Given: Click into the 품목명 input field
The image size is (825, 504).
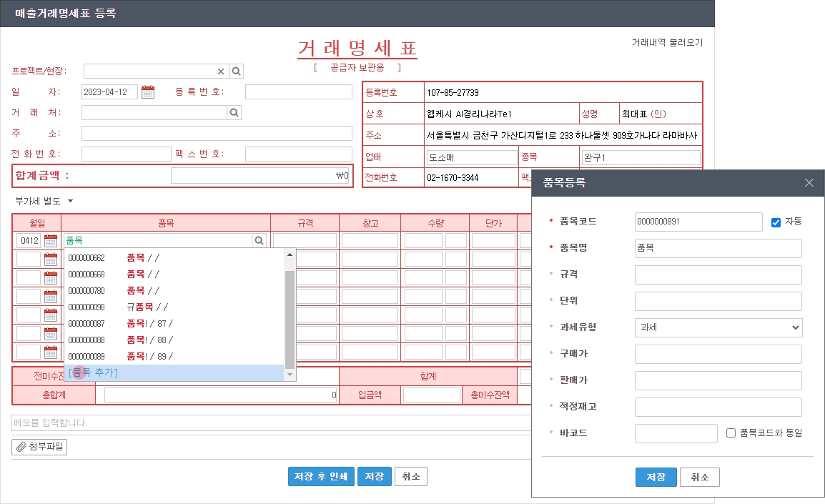Looking at the screenshot, I should pyautogui.click(x=718, y=248).
